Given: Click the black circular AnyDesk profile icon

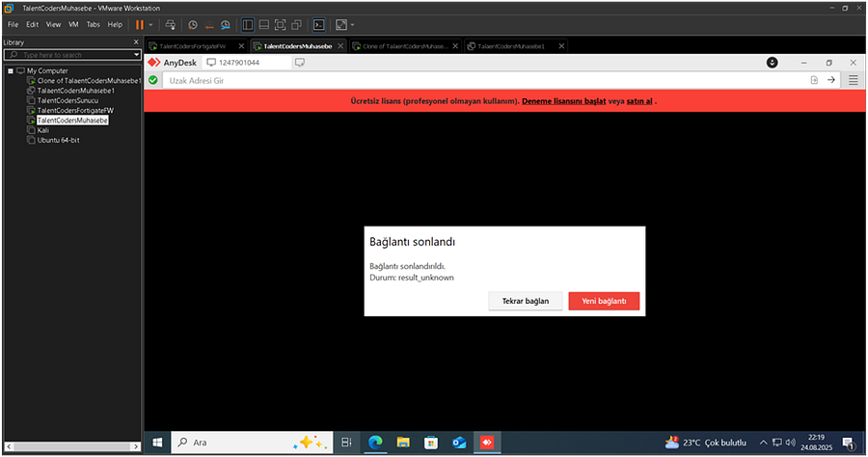Looking at the screenshot, I should 773,63.
